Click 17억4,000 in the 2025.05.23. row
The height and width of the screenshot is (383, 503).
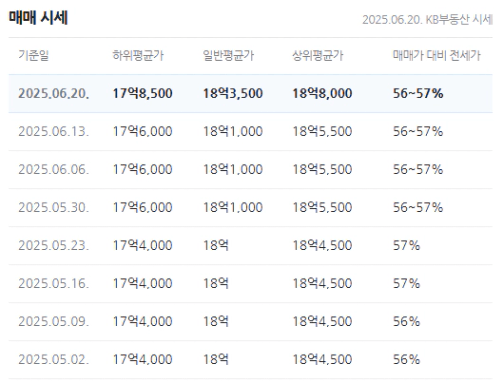142,245
